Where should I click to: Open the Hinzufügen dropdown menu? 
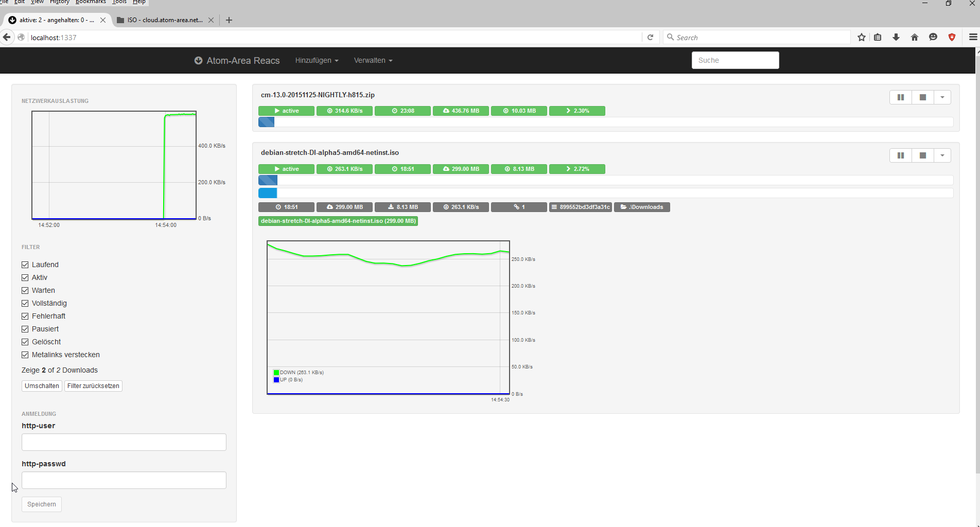pos(317,60)
